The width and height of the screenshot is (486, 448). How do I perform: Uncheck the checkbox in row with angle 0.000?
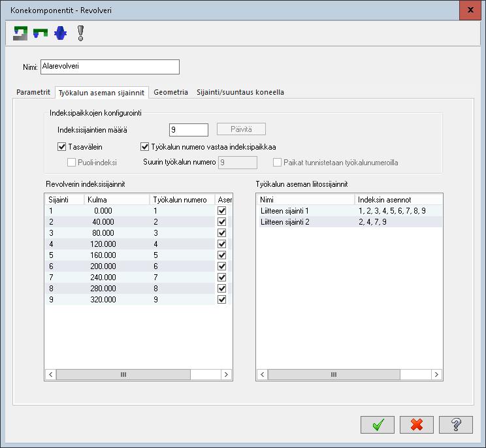click(221, 211)
